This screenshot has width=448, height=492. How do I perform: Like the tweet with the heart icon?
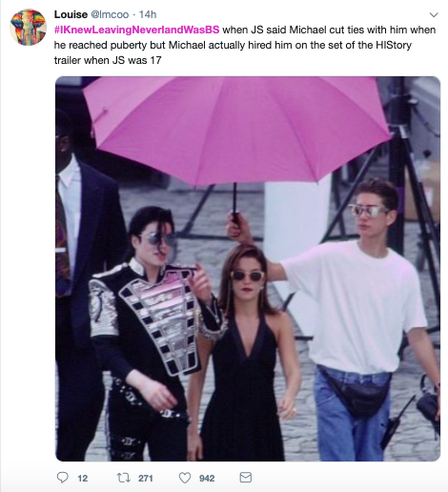(185, 478)
